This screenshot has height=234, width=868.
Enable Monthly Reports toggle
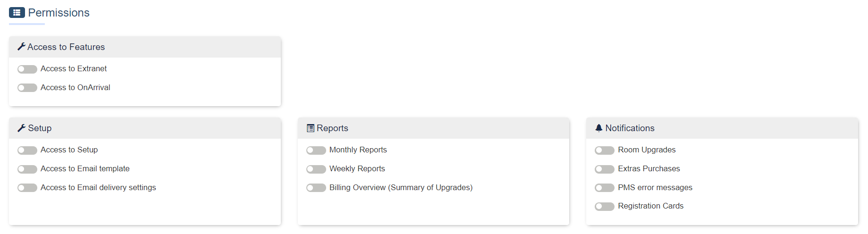tap(316, 150)
